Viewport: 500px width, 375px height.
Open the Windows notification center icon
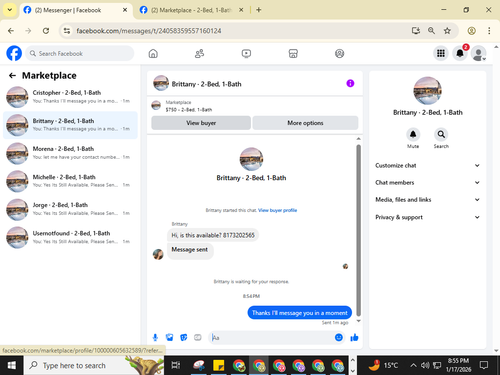pyautogui.click(x=484, y=365)
